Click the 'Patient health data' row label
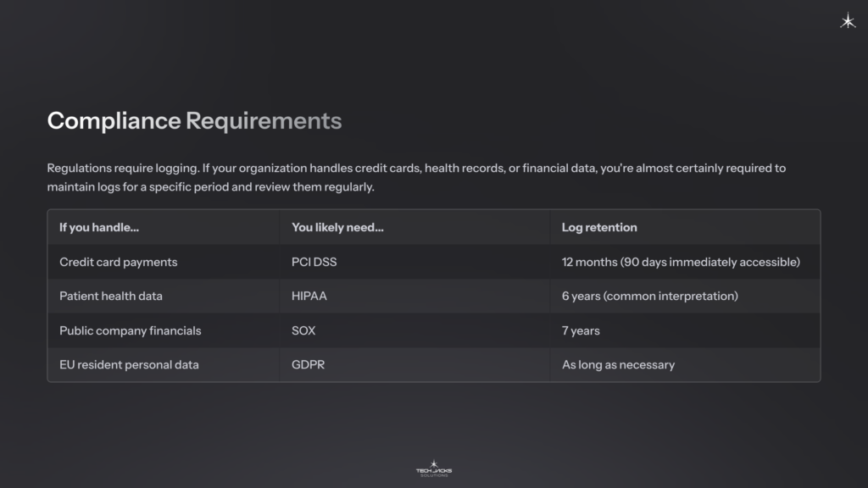The height and width of the screenshot is (488, 868). [109, 296]
